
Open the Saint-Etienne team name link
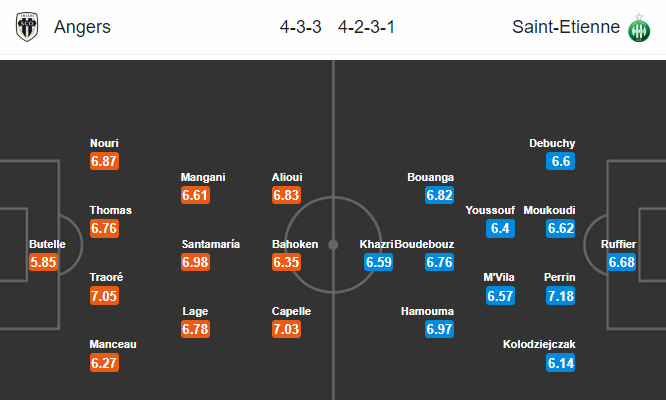click(566, 27)
